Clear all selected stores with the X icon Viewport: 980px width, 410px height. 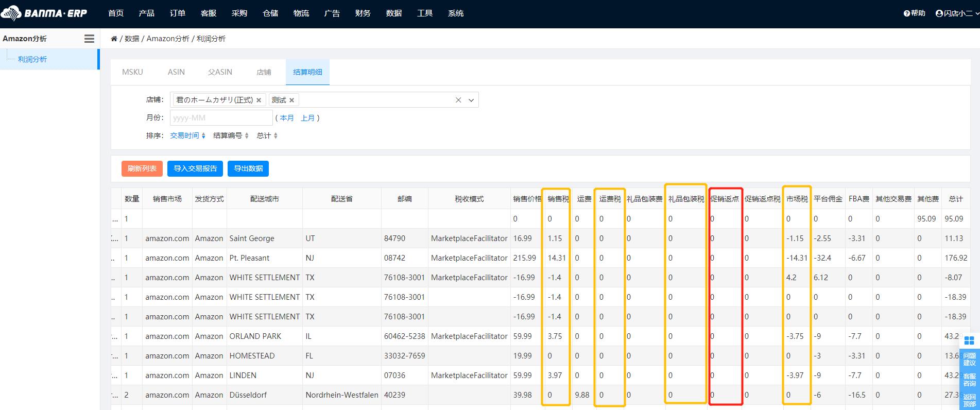[458, 100]
